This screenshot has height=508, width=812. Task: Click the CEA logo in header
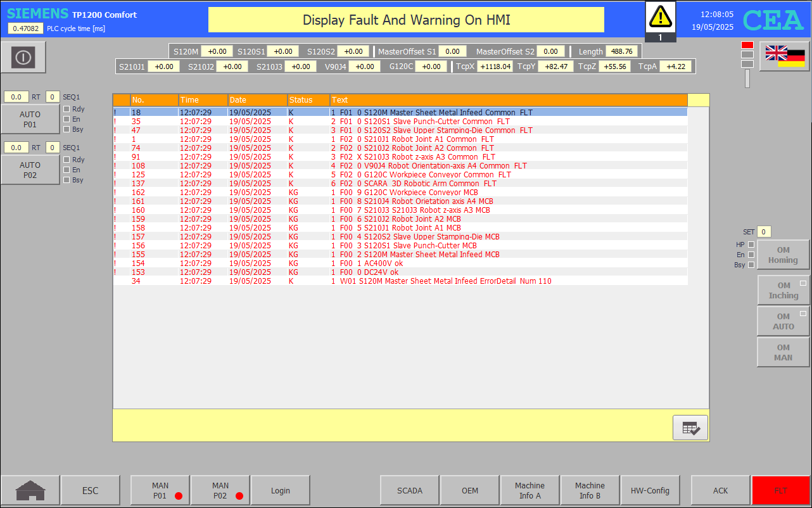[x=773, y=20]
